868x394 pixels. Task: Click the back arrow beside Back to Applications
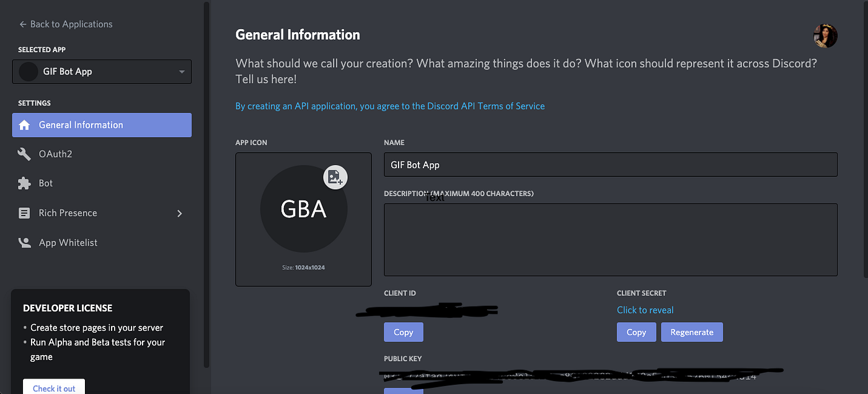[x=22, y=24]
